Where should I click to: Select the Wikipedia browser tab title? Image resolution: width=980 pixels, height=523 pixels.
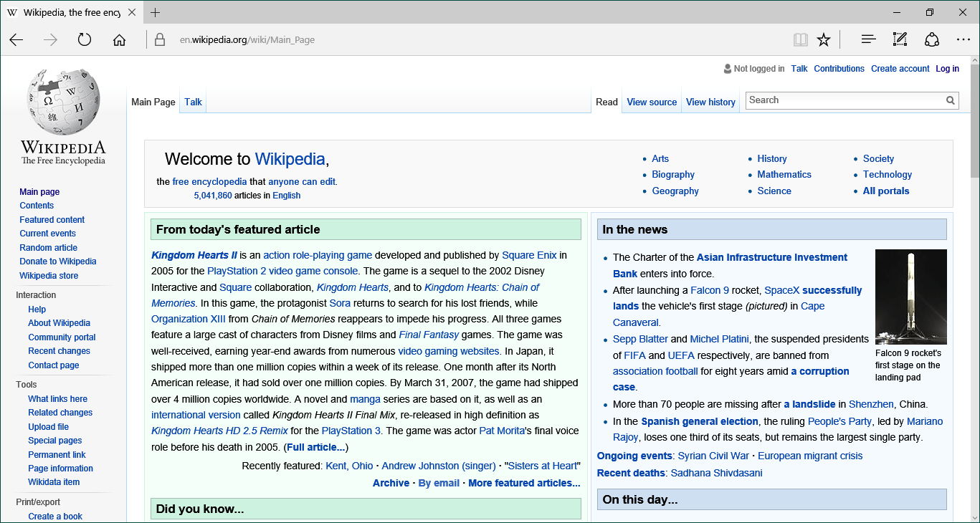pos(72,12)
